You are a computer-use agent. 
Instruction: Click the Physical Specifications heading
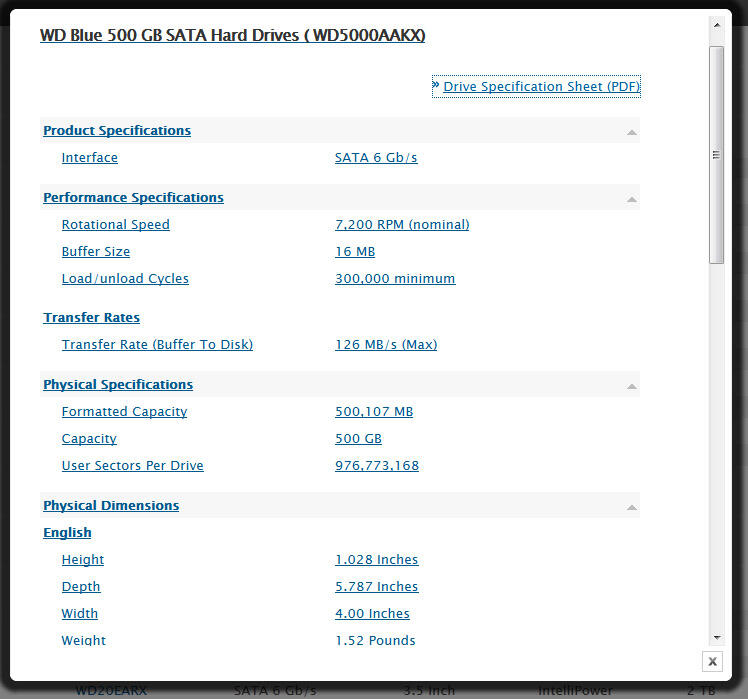point(118,384)
